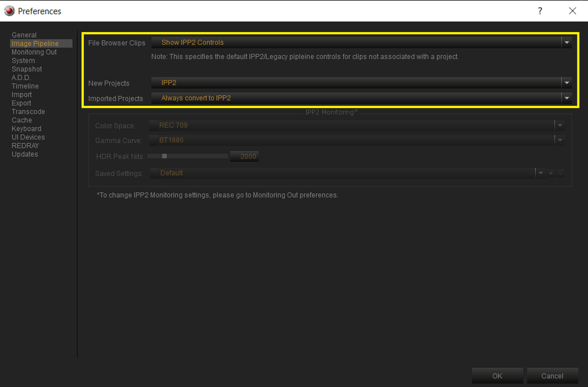Image resolution: width=588 pixels, height=387 pixels.
Task: Click the HDR Peak Nits value field 2000
Action: [244, 156]
